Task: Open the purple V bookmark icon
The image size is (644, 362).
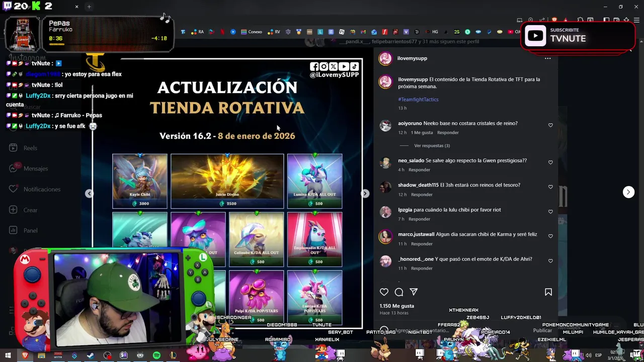Action: 406,32
